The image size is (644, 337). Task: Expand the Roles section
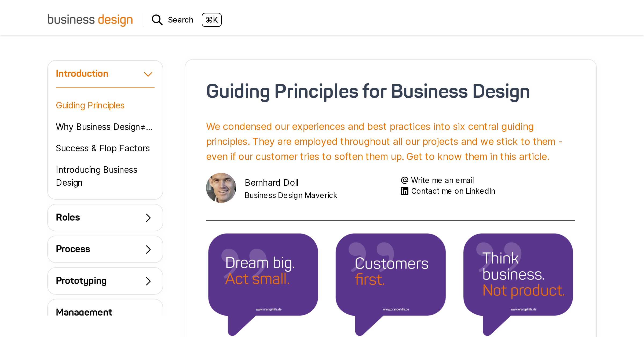coord(105,218)
